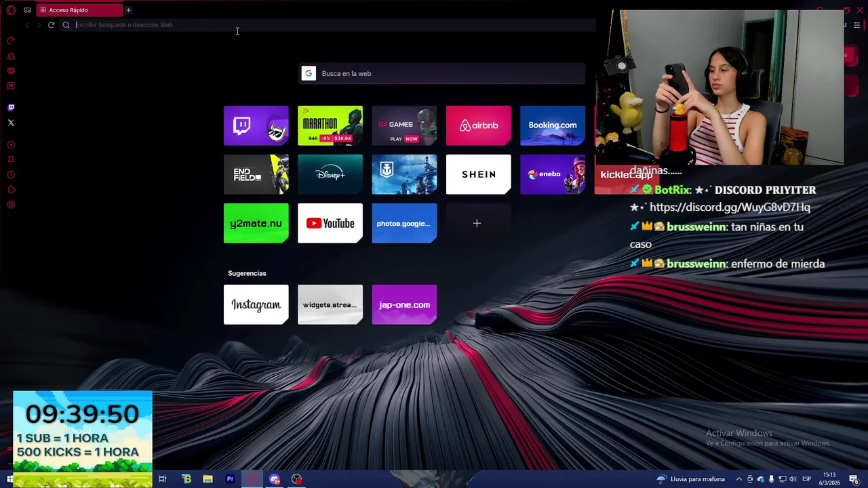
Task: Open Settings gear icon in sidebar
Action: (x=11, y=205)
